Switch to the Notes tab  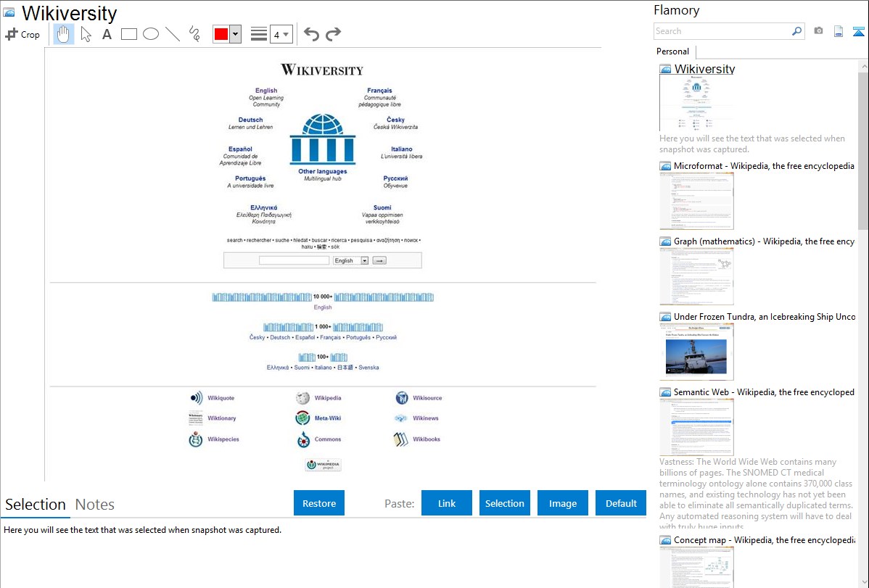pyautogui.click(x=95, y=505)
